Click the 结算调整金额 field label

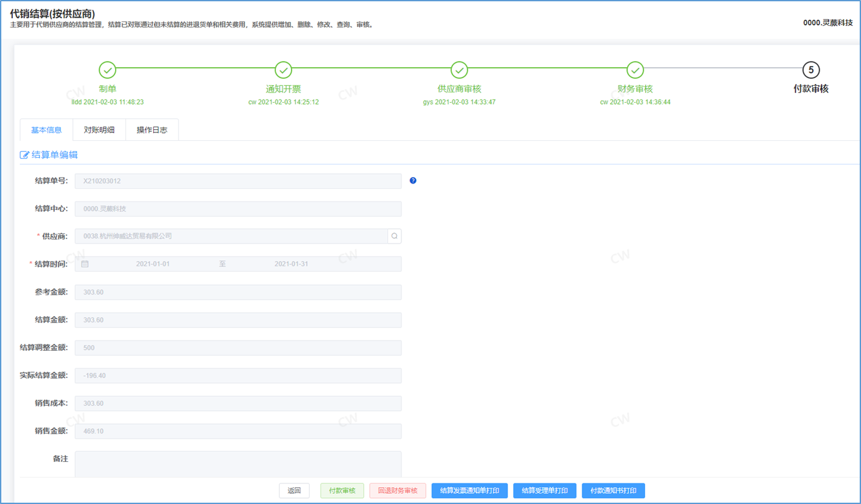coord(43,348)
